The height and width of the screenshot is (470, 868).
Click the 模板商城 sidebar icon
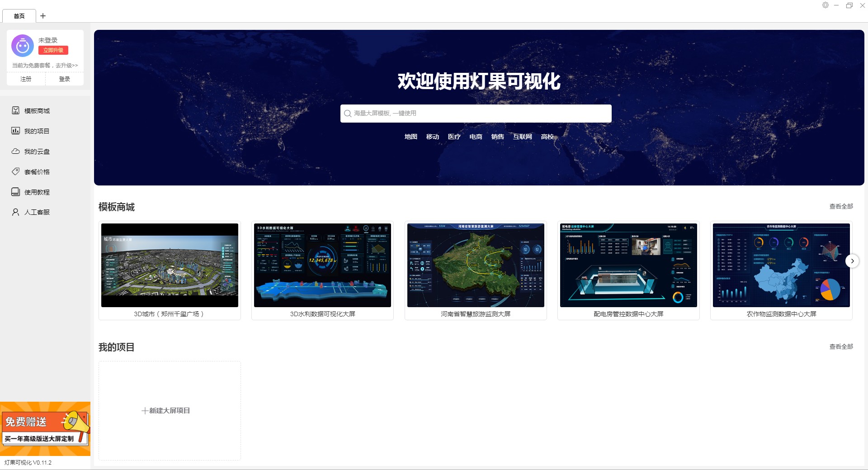pos(16,110)
